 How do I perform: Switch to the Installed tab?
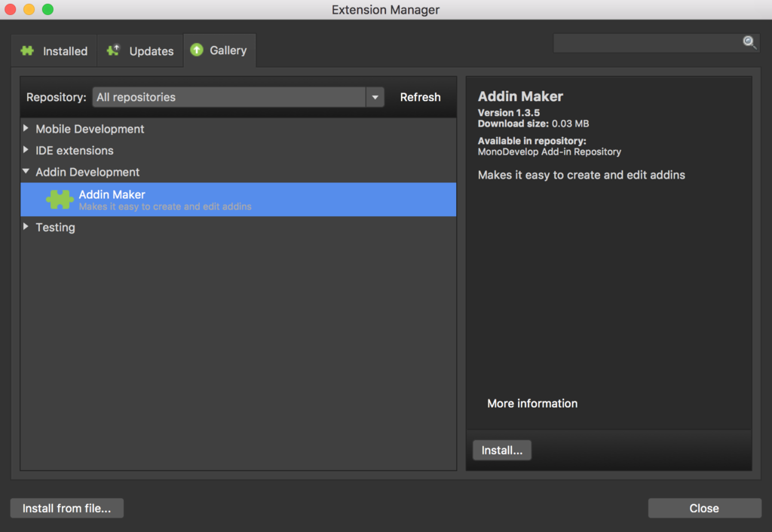[x=54, y=50]
